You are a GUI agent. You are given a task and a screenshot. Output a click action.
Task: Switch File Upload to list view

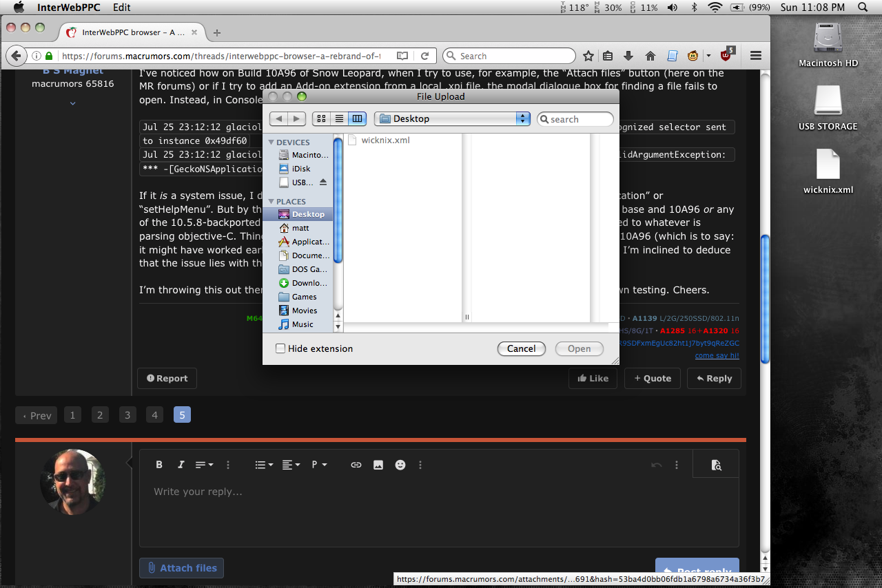[339, 118]
